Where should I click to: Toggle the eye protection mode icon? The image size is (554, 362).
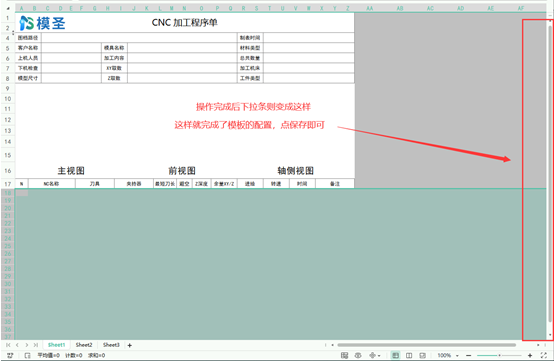click(x=358, y=355)
